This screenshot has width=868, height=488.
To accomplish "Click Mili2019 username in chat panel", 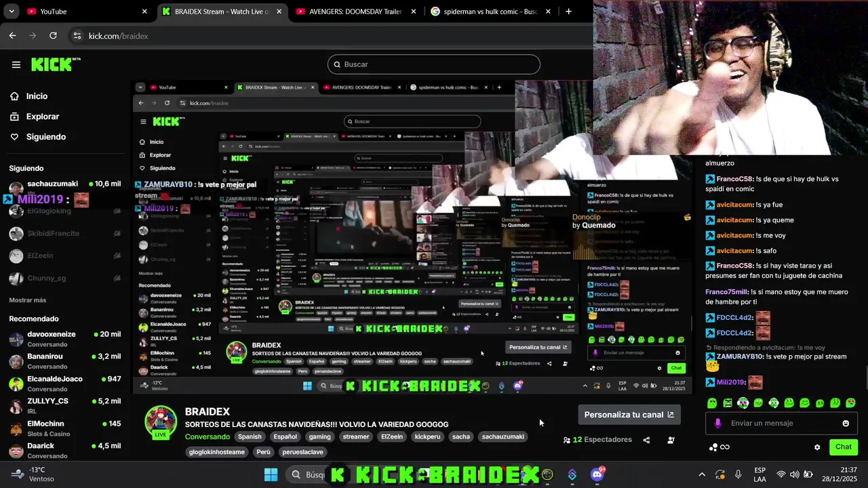I will coord(730,383).
